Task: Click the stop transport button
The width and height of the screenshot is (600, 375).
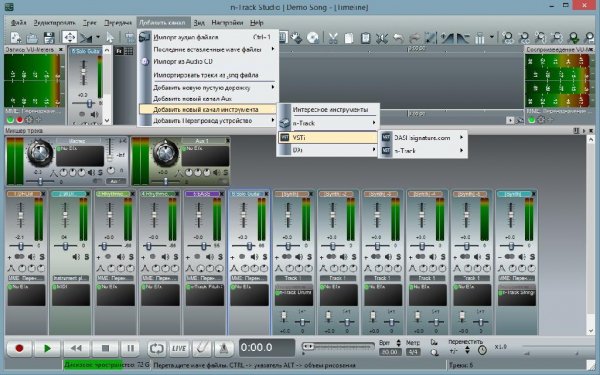Action: tap(105, 348)
